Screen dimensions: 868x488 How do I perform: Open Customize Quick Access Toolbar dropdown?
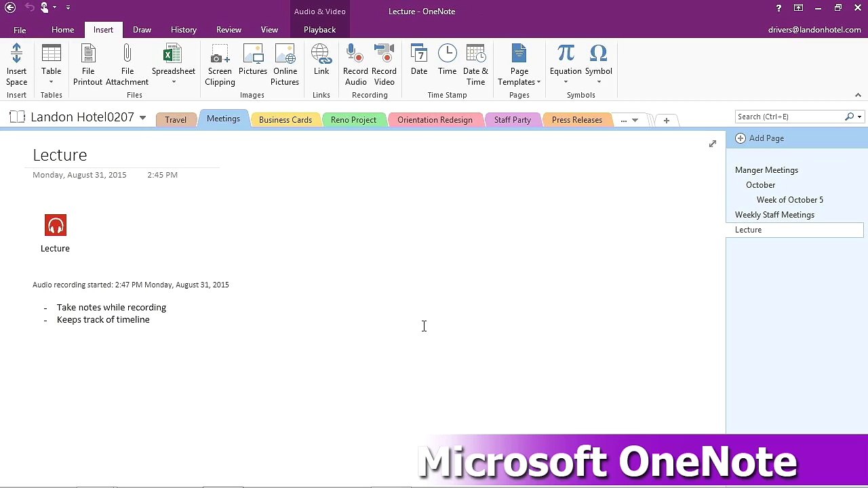pyautogui.click(x=68, y=8)
